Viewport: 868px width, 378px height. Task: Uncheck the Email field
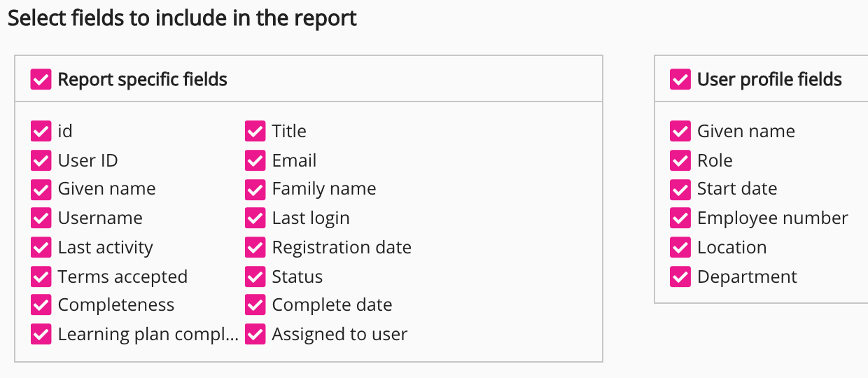click(x=255, y=160)
